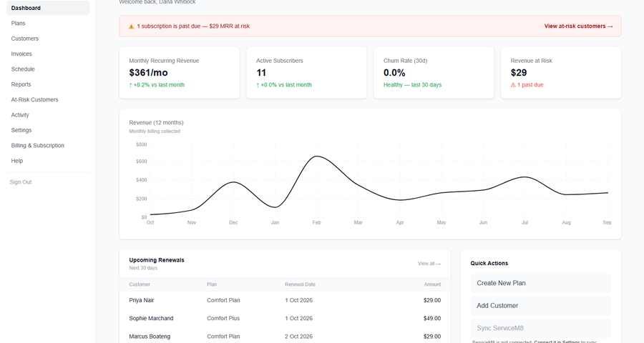
Task: Open Sophie Marchand renewal row
Action: pyautogui.click(x=285, y=319)
